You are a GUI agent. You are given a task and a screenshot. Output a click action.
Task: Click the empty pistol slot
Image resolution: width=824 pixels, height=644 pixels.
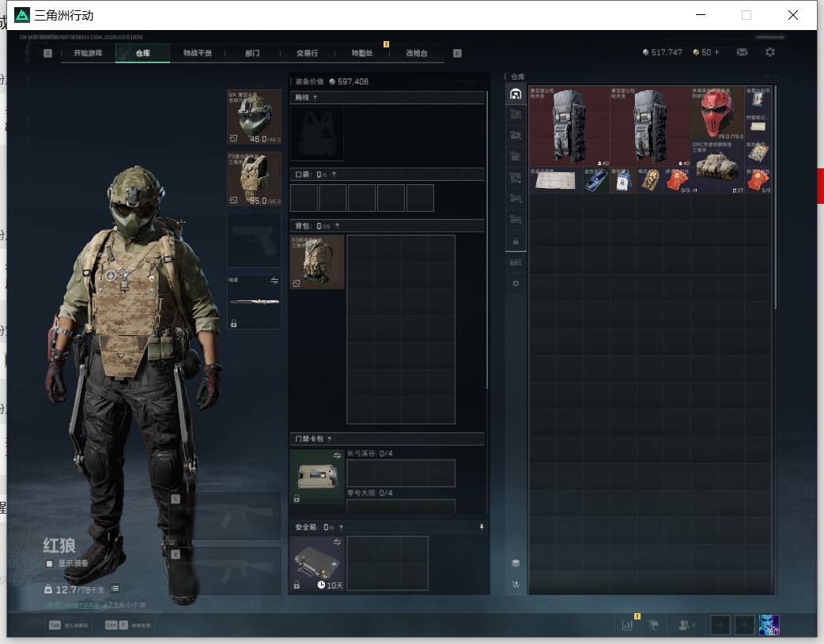click(255, 240)
